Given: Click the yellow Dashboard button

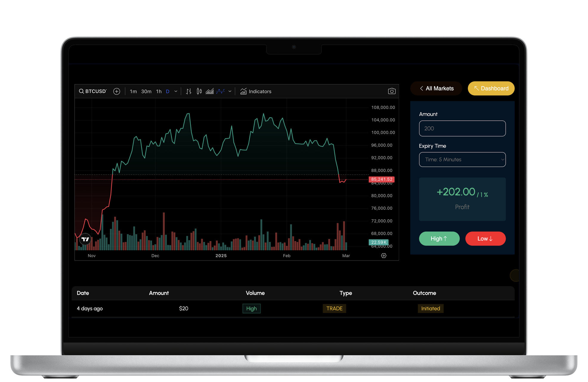Looking at the screenshot, I should click(x=491, y=88).
